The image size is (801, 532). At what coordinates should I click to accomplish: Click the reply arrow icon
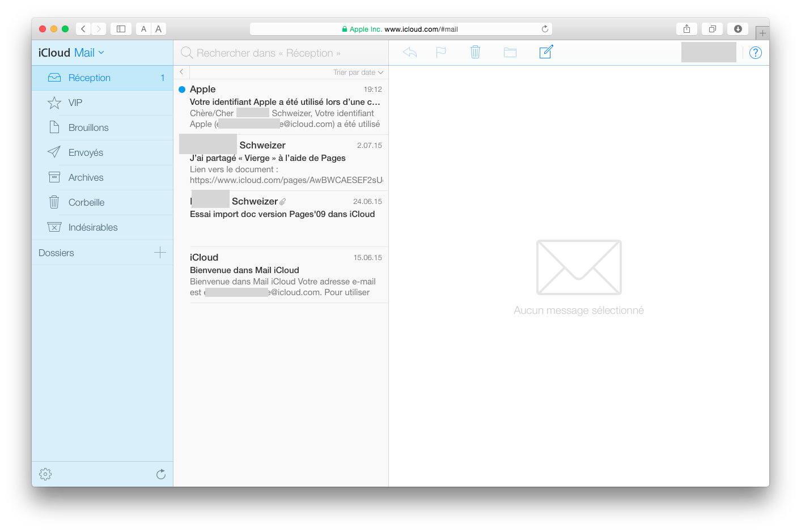[x=409, y=53]
